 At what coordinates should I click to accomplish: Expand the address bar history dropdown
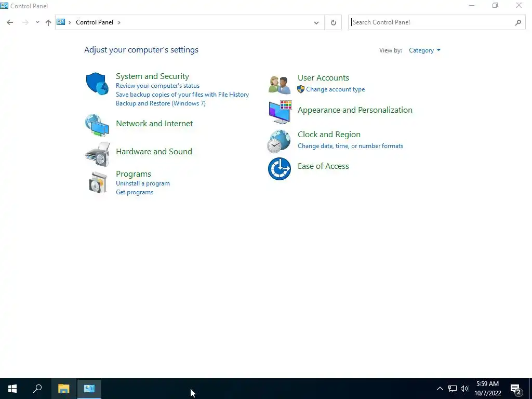coord(316,22)
